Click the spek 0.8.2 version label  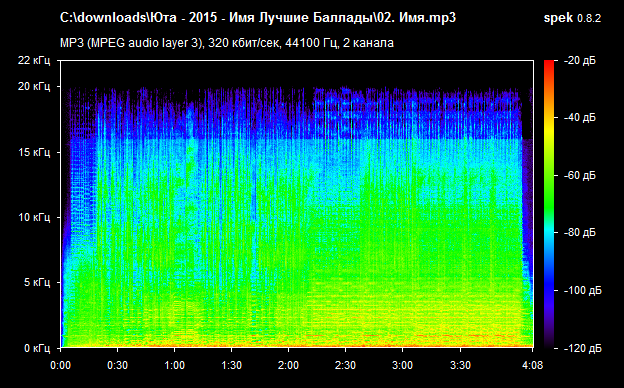pyautogui.click(x=572, y=18)
